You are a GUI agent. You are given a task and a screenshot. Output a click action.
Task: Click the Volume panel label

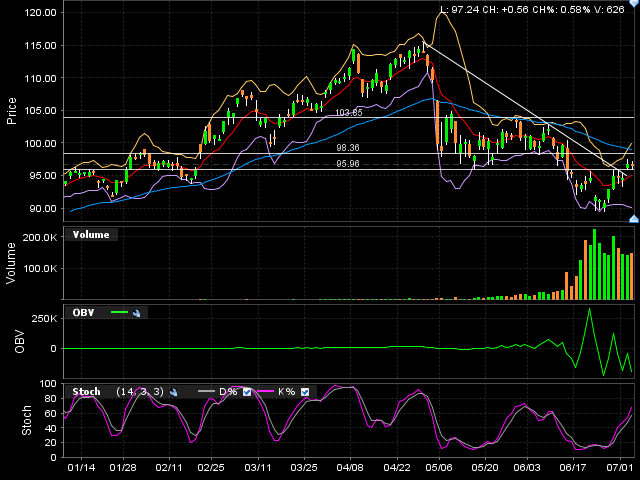(x=91, y=234)
